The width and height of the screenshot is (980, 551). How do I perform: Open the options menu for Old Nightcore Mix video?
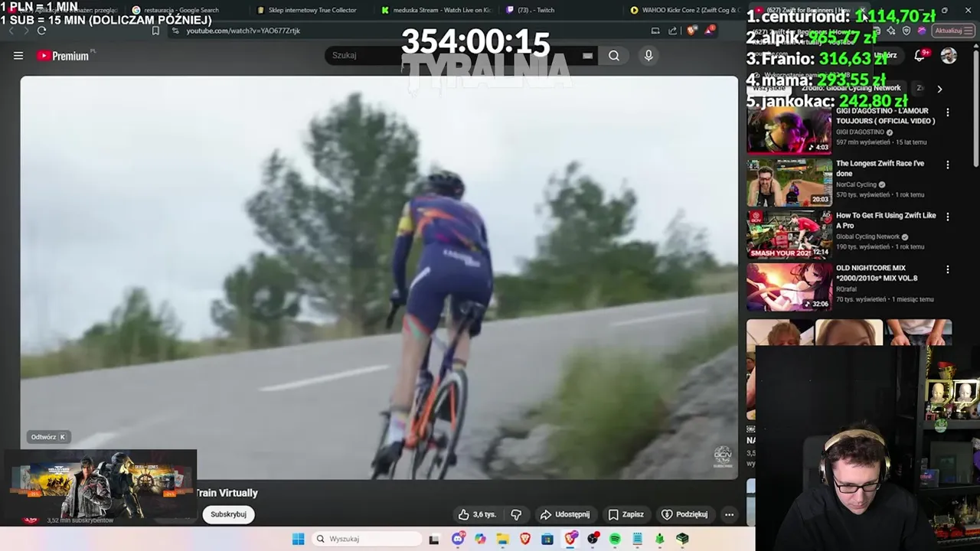tap(948, 269)
